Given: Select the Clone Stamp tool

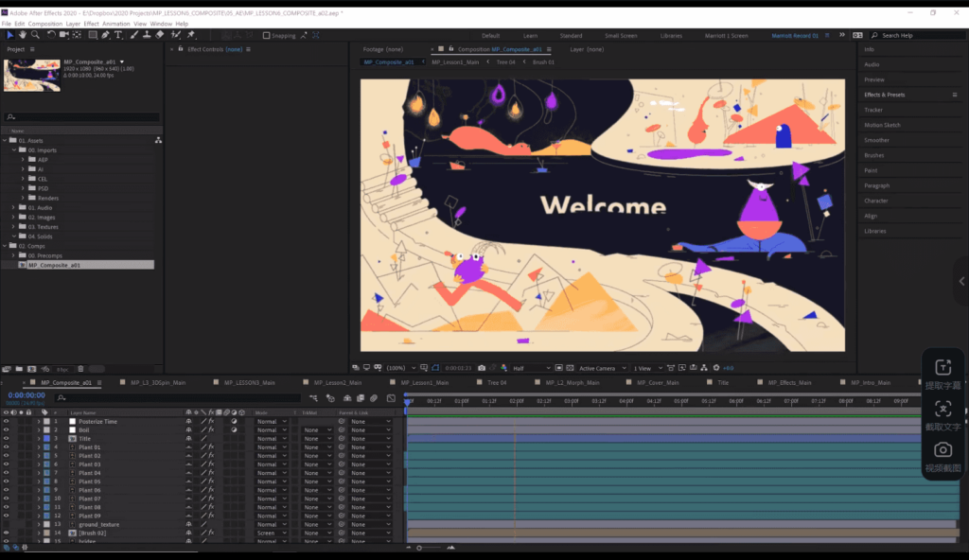Looking at the screenshot, I should click(x=147, y=35).
